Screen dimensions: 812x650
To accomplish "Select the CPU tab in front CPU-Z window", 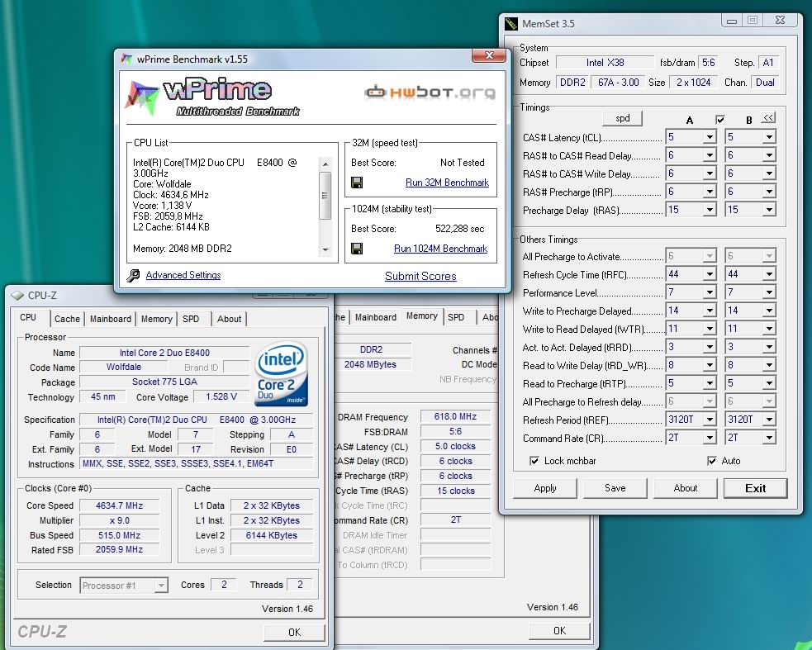I will [x=28, y=317].
